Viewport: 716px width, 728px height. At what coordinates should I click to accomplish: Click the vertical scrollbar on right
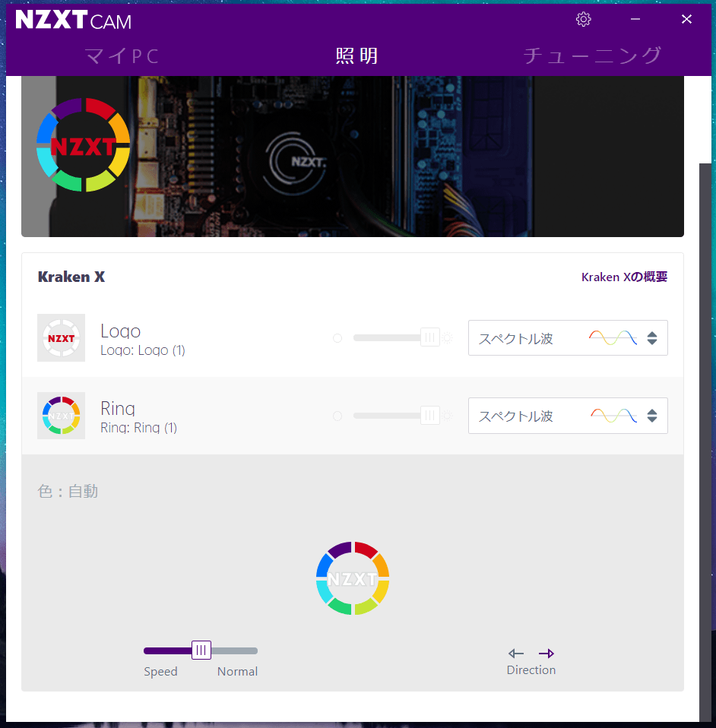tap(705, 441)
